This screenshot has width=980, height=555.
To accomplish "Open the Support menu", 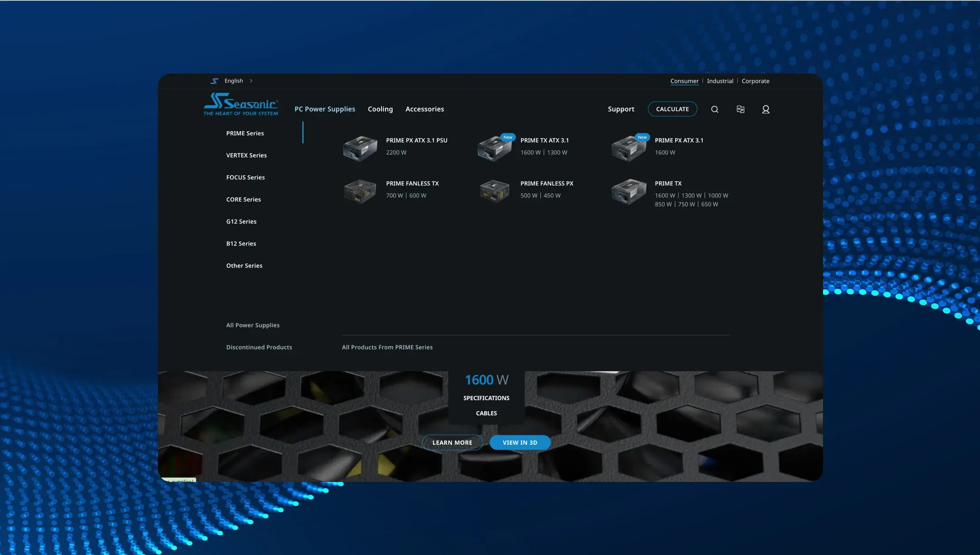I will click(621, 109).
